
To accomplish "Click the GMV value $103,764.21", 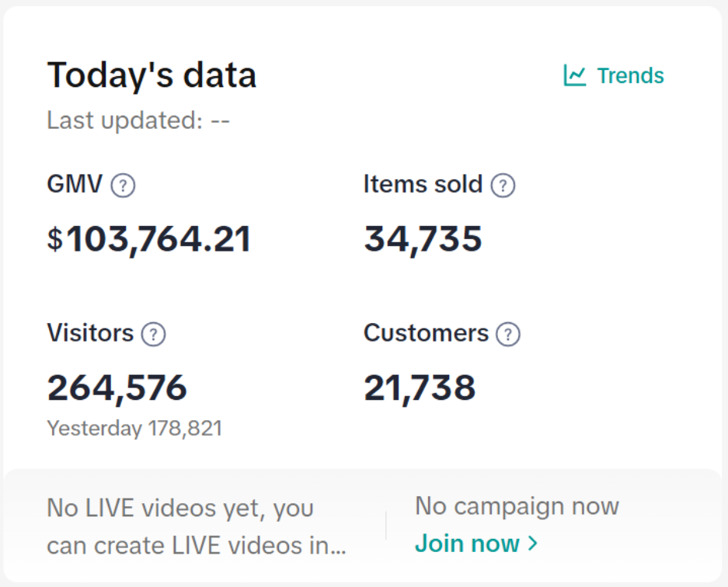I will [149, 239].
